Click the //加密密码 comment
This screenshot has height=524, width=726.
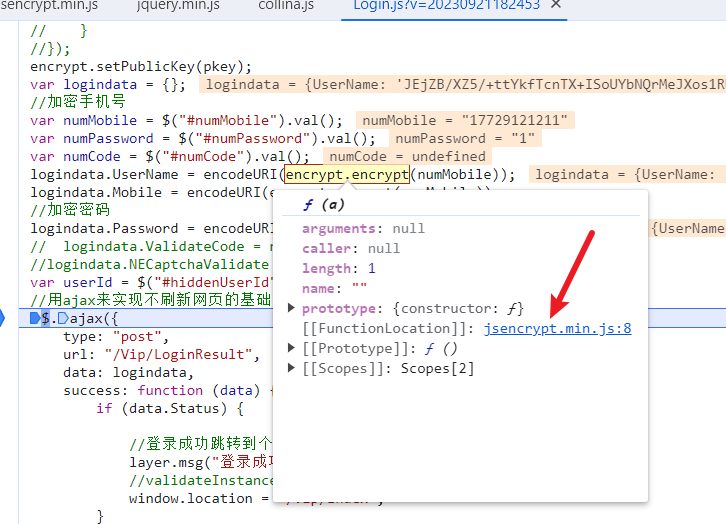coord(70,210)
